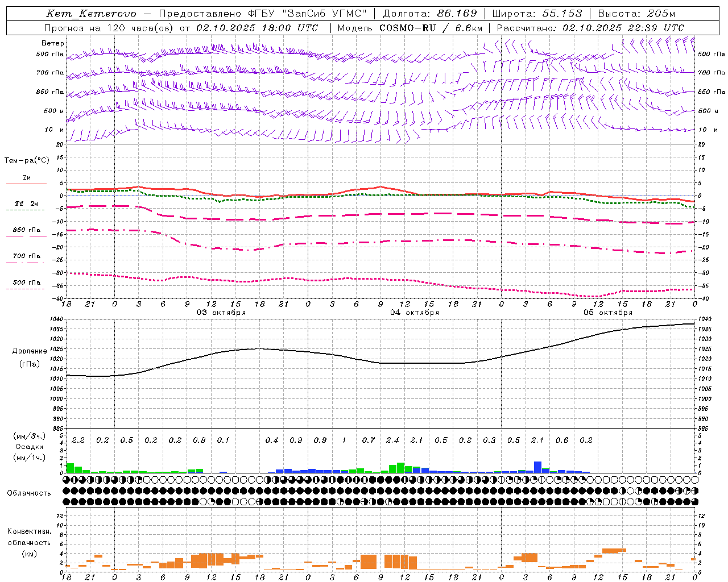Viewport: 728px width, 582px height.
Task: Click the solid red 2м legend line sample
Action: tap(26, 184)
